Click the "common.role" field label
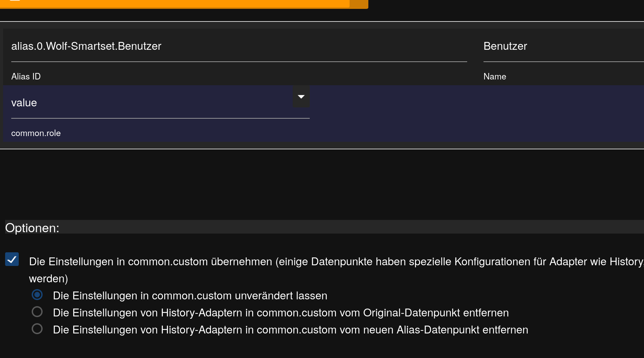This screenshot has height=358, width=644. click(x=36, y=133)
